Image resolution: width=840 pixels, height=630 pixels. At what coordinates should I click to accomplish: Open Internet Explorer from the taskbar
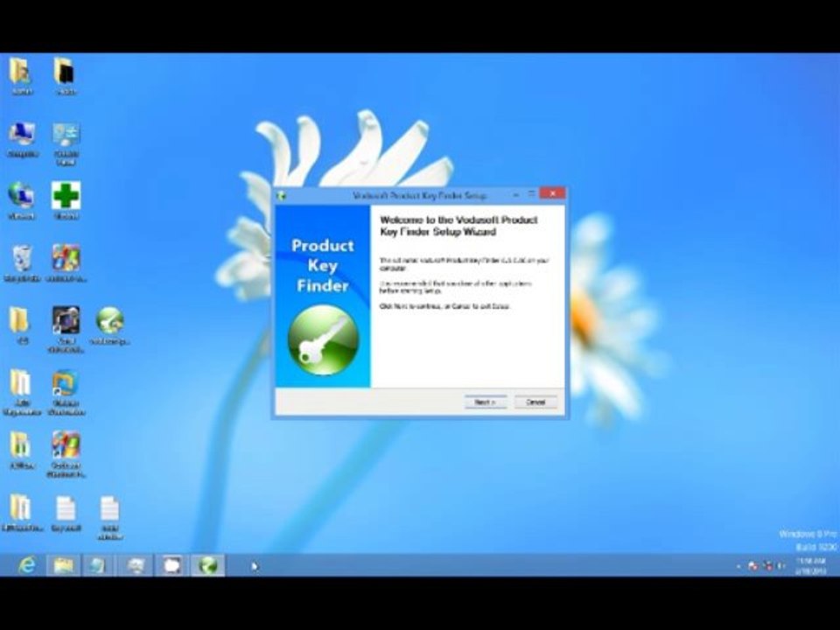[x=27, y=565]
